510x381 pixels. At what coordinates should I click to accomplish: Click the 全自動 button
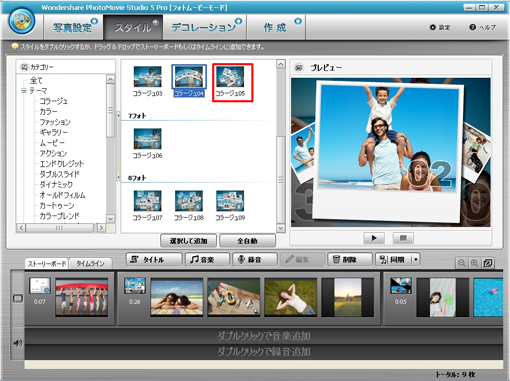[247, 241]
